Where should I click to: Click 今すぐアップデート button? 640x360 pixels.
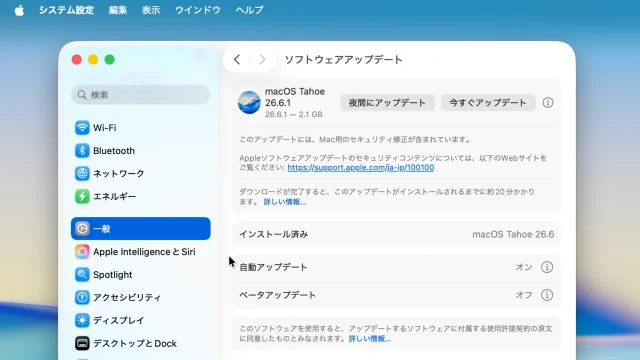tap(488, 102)
